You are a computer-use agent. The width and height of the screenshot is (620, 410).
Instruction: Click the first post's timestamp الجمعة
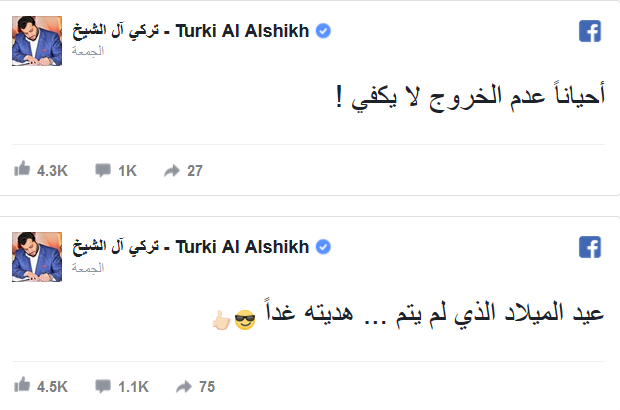pos(90,50)
